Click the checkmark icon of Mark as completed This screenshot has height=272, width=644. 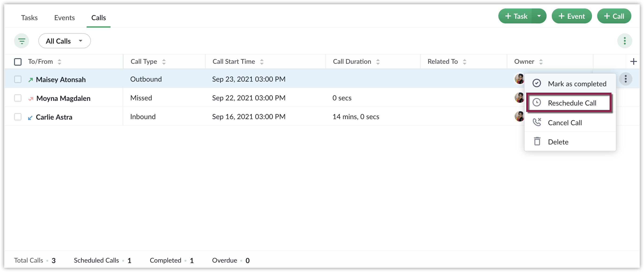point(537,83)
